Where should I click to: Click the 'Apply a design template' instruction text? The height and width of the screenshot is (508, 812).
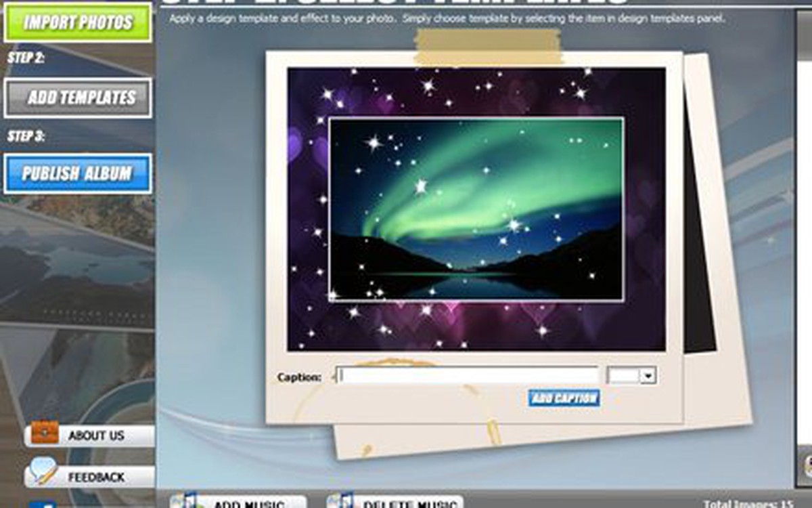[447, 19]
